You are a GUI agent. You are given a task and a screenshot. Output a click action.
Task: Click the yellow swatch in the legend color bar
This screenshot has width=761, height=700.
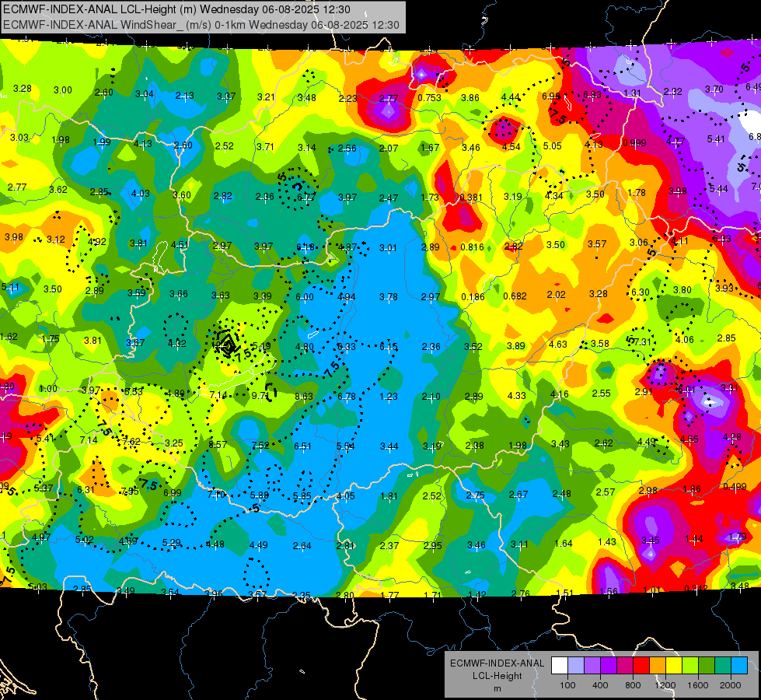(674, 666)
